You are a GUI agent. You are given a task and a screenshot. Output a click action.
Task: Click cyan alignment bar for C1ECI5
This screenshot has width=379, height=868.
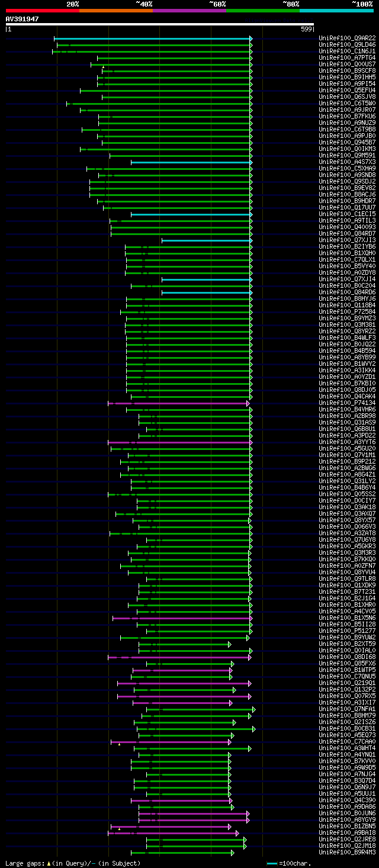[191, 214]
